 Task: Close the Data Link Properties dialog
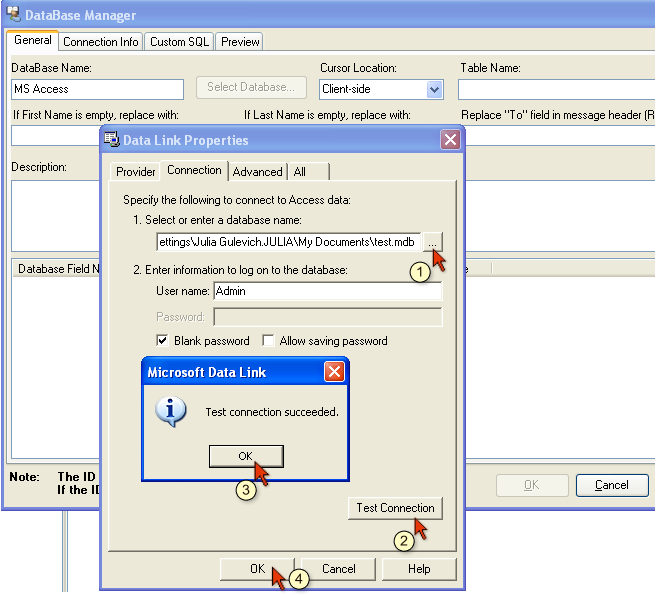pyautogui.click(x=450, y=139)
